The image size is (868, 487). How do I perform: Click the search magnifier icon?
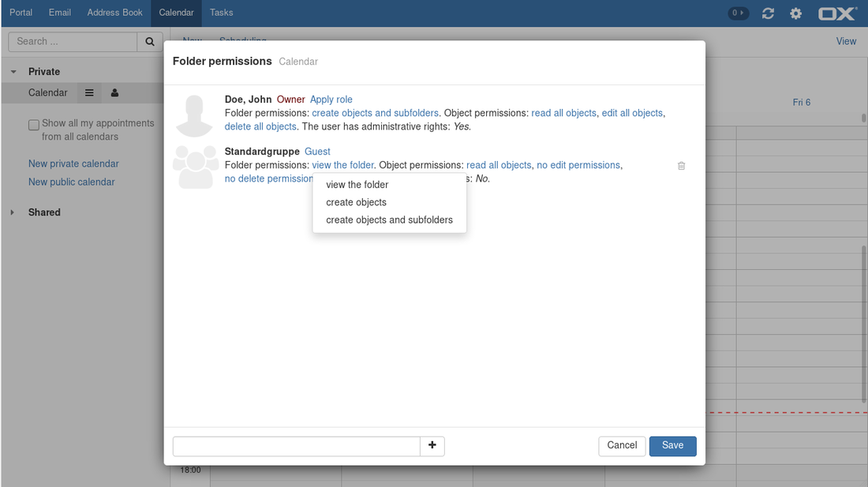tap(149, 42)
